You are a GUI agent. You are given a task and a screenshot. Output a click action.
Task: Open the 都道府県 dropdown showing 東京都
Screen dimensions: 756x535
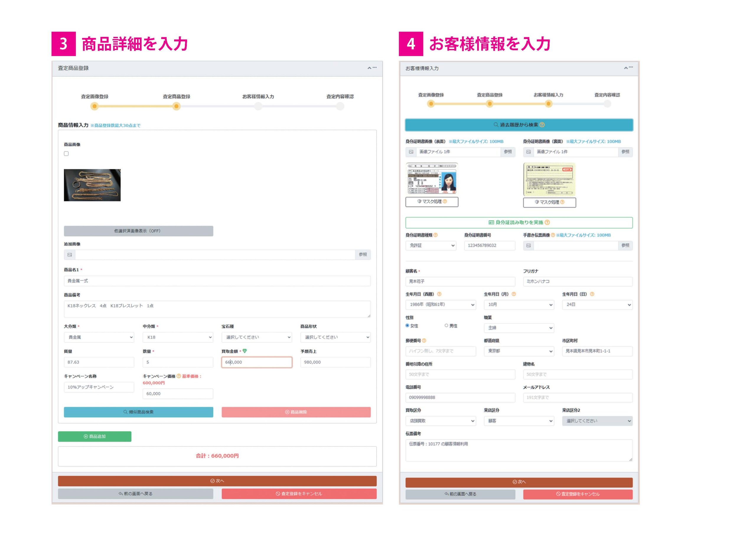(x=519, y=351)
